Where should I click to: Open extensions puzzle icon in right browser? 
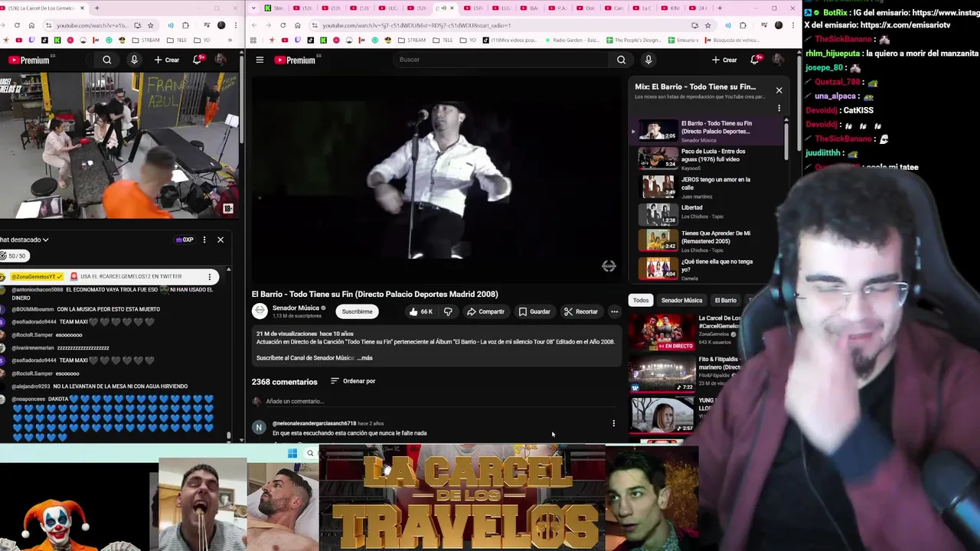[743, 25]
